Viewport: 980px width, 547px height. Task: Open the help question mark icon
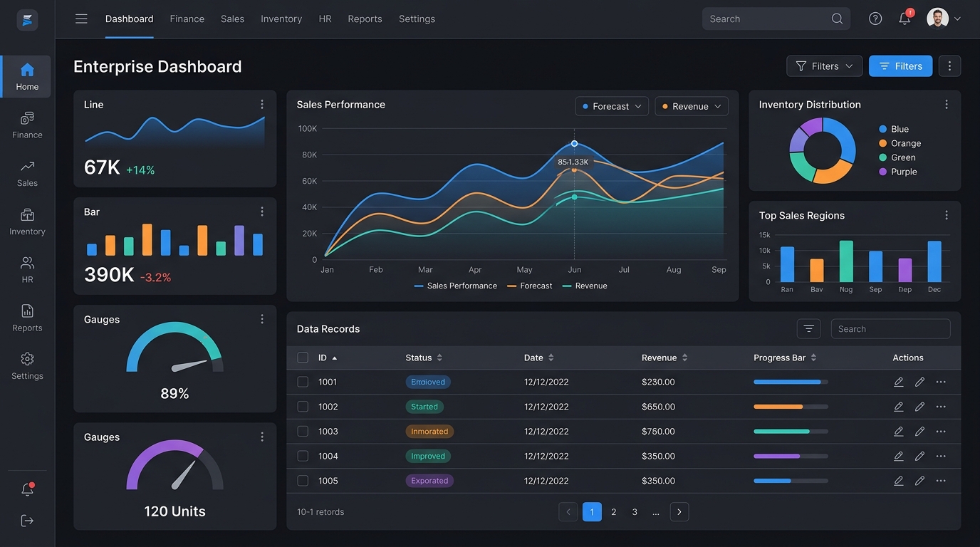[x=875, y=19]
